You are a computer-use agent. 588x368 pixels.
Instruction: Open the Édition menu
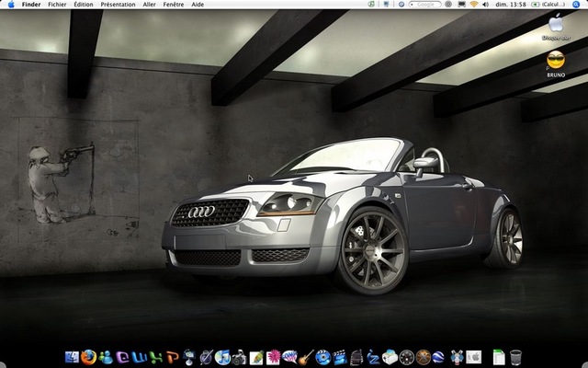84,5
